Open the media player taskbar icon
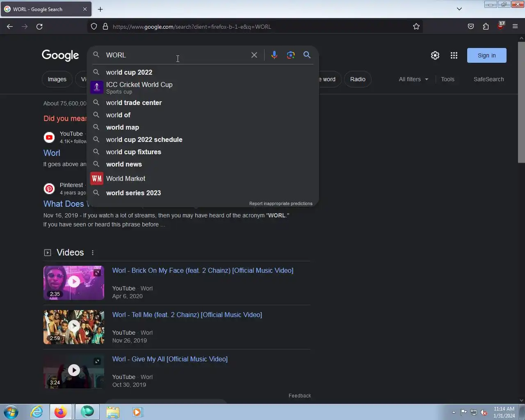 pyautogui.click(x=137, y=412)
